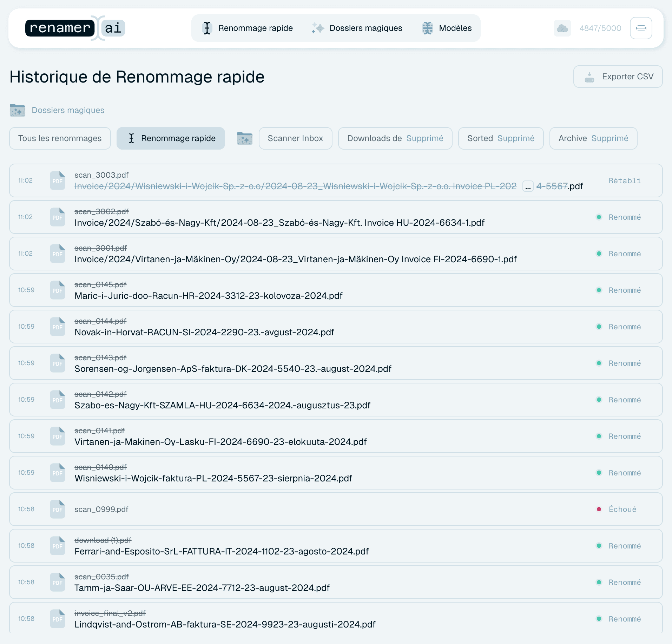Click the Échoué status of scan_0999.pdf
Image resolution: width=672 pixels, height=644 pixels.
[x=622, y=510]
